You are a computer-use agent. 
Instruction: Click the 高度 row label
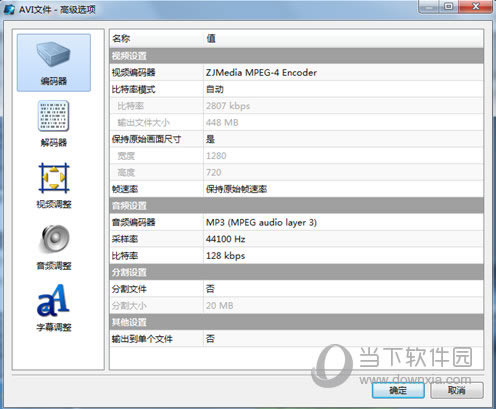click(x=126, y=172)
